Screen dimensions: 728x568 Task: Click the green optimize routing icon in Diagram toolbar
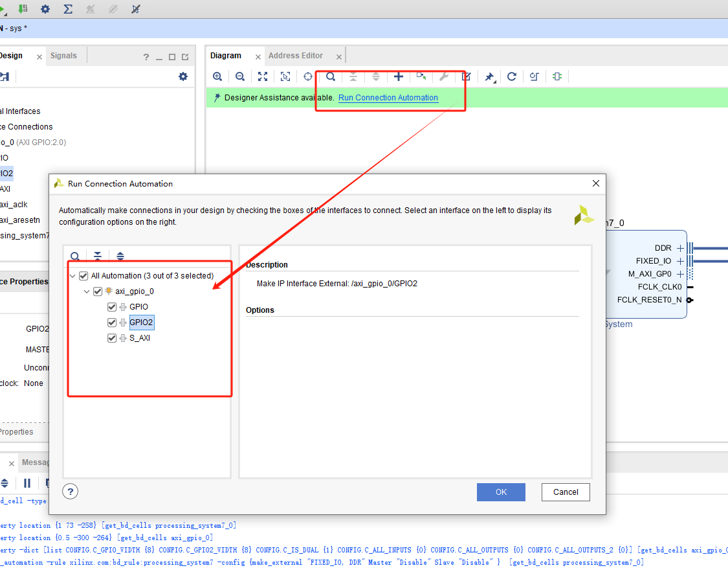557,76
